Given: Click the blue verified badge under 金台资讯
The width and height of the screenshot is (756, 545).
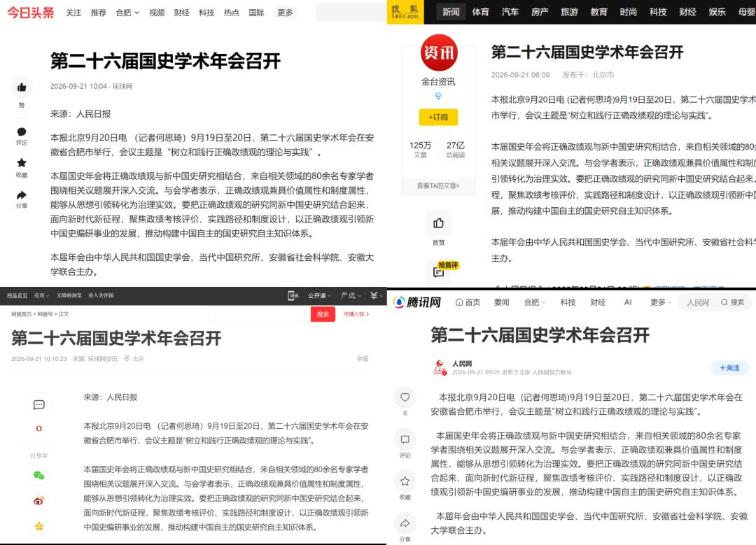Looking at the screenshot, I should [x=438, y=97].
